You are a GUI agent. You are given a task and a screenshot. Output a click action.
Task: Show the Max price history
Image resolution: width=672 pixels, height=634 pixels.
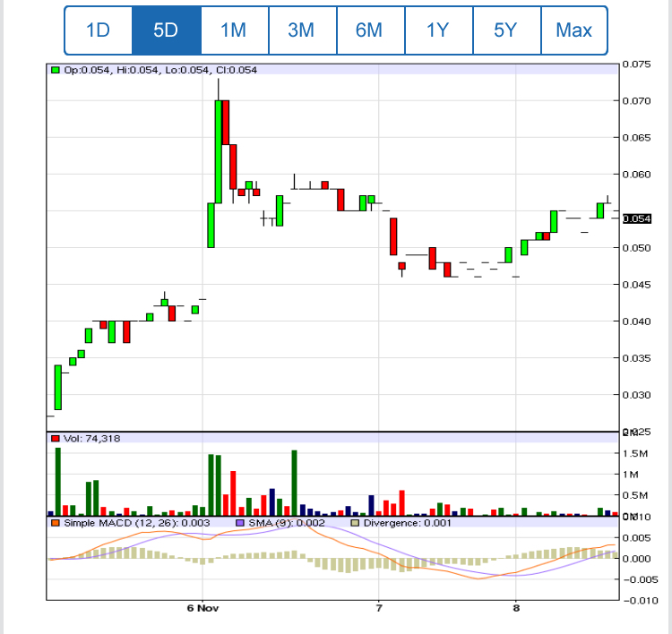[574, 30]
